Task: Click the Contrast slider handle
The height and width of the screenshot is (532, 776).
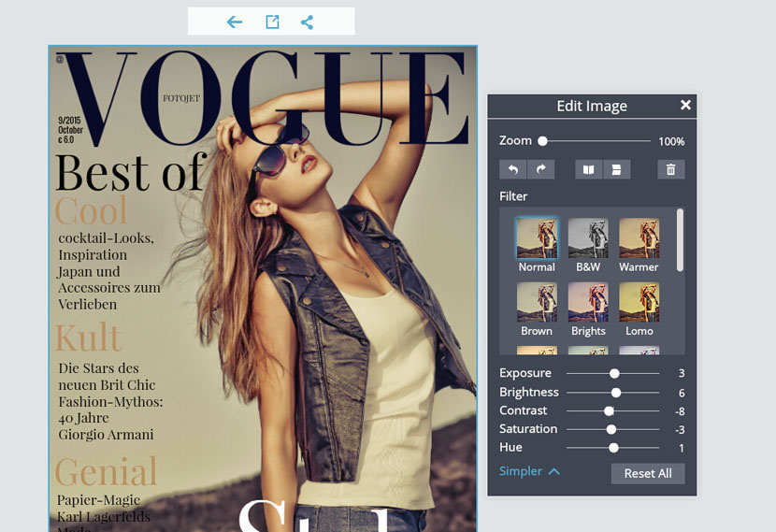Action: click(610, 410)
